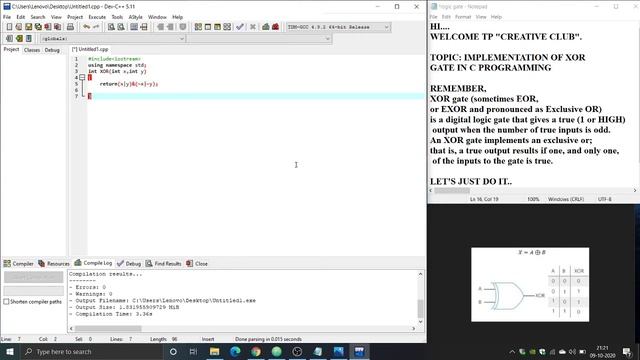Click Notepad's horizontal scrollbar thumb

point(452,191)
